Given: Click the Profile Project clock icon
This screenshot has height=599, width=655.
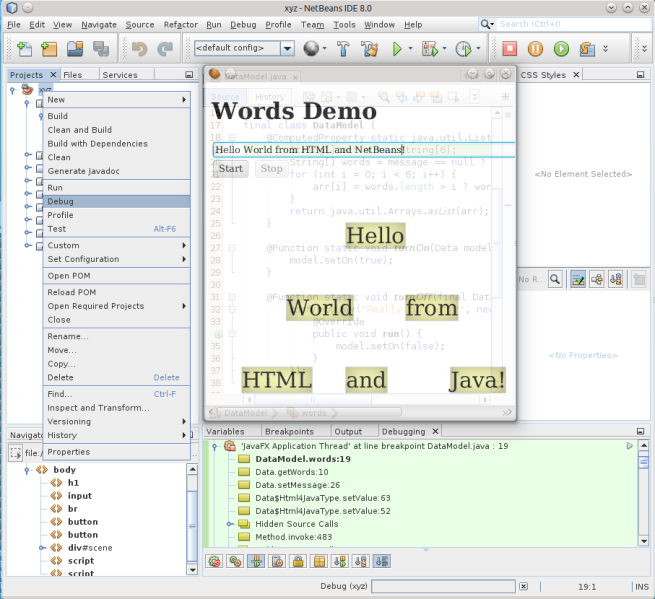Looking at the screenshot, I should (x=463, y=49).
